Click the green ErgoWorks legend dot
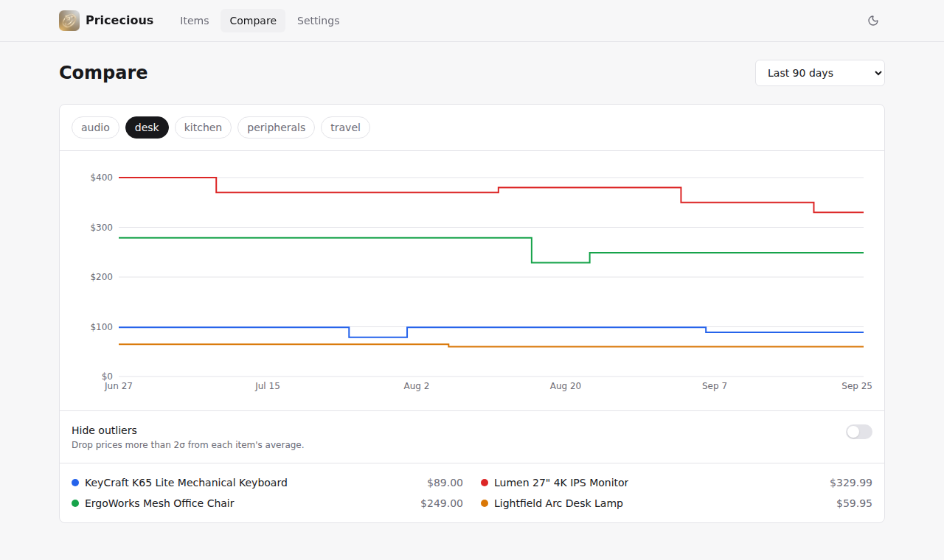 75,503
